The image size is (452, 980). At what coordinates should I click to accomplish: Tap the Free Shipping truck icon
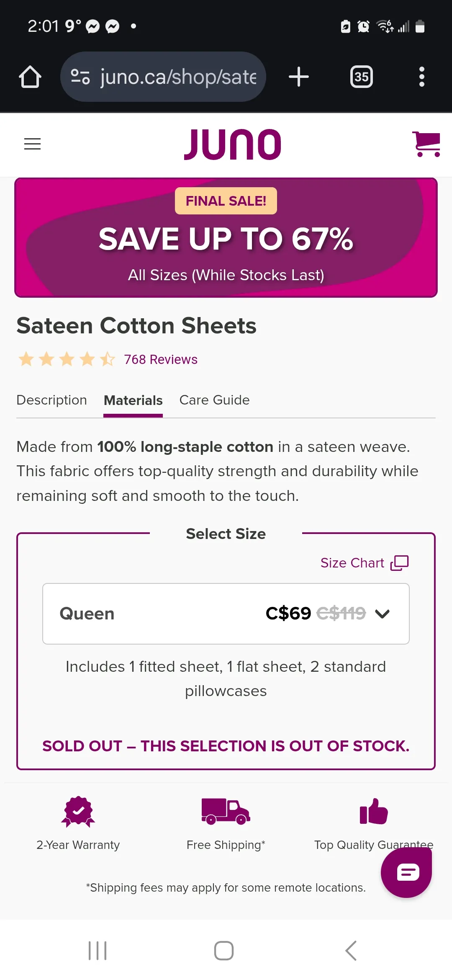pos(226,811)
